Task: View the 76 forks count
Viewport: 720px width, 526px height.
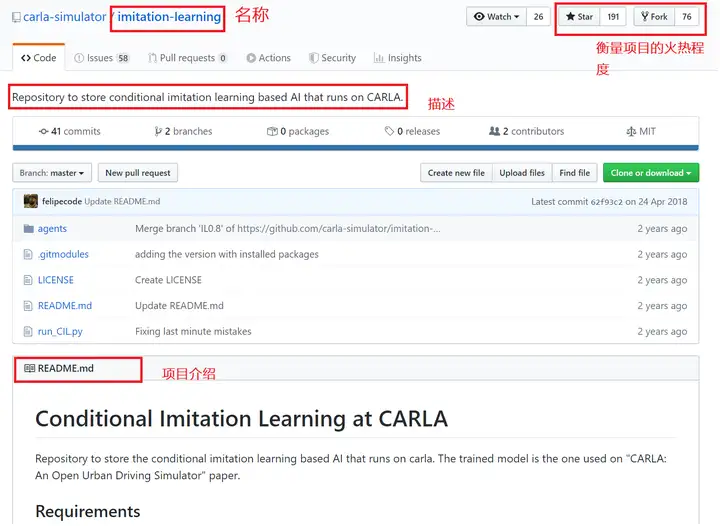Action: click(686, 17)
